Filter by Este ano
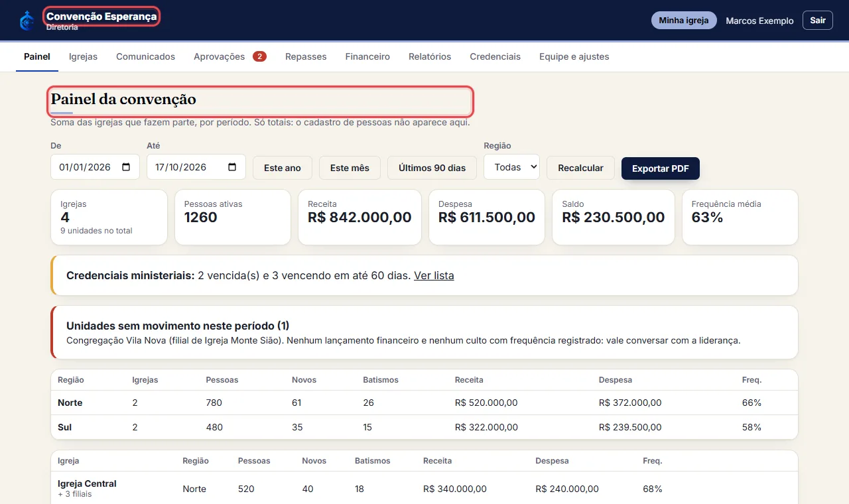Viewport: 849px width, 504px height. click(x=283, y=168)
